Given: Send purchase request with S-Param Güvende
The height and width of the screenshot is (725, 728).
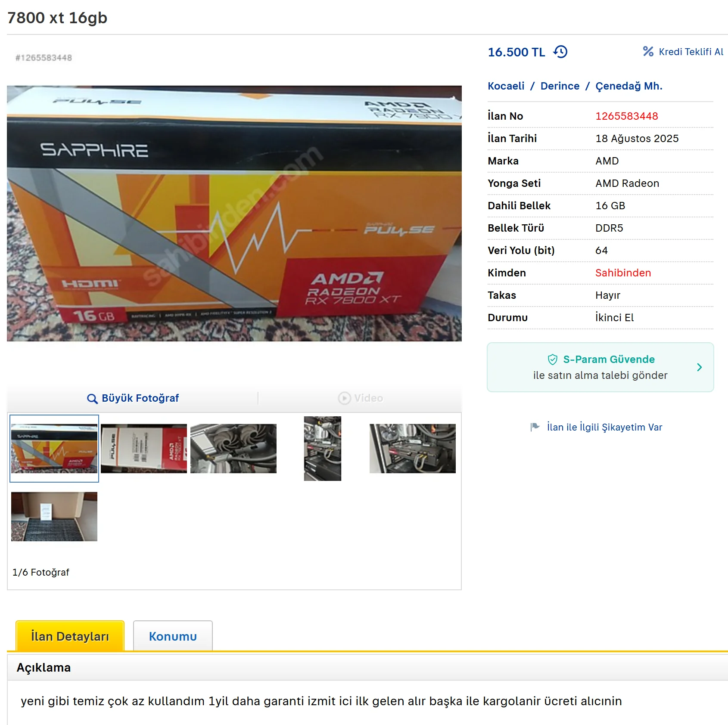Looking at the screenshot, I should pos(600,367).
